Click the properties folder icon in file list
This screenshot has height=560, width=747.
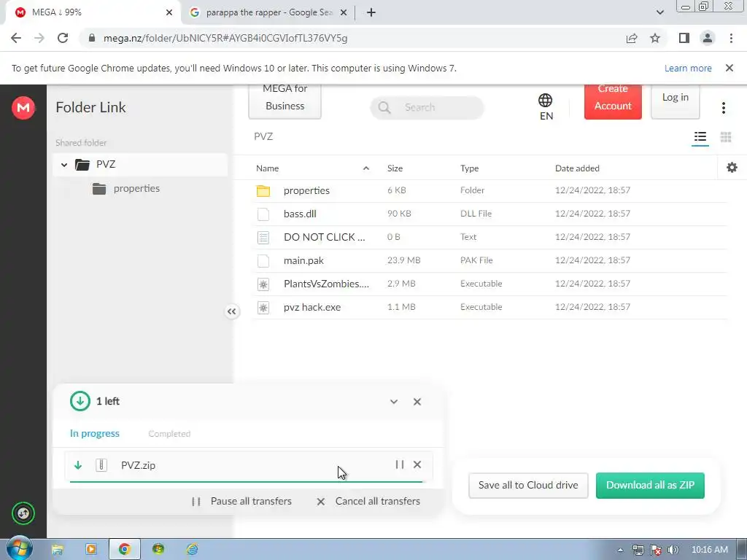point(263,190)
